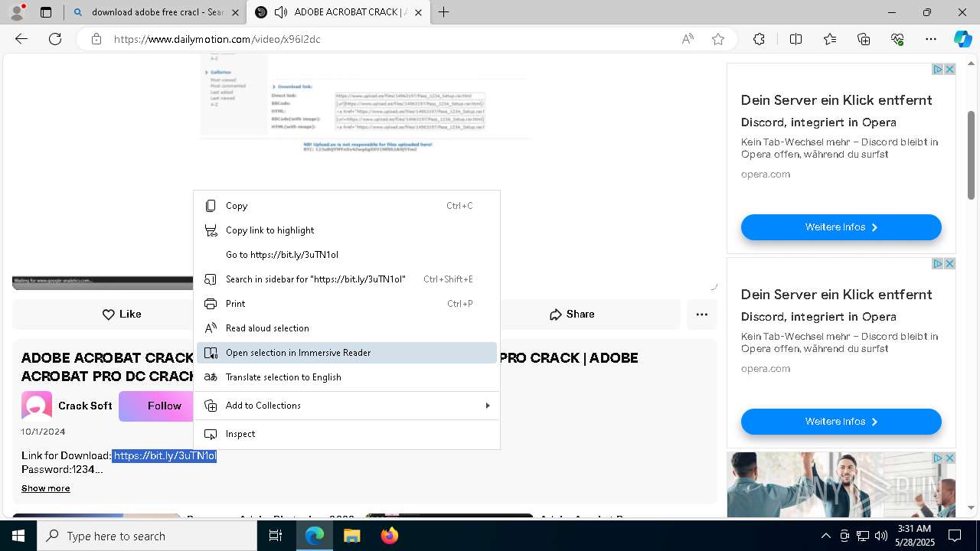Expand the Add to Collections submenu
This screenshot has height=551, width=980.
pyautogui.click(x=347, y=406)
